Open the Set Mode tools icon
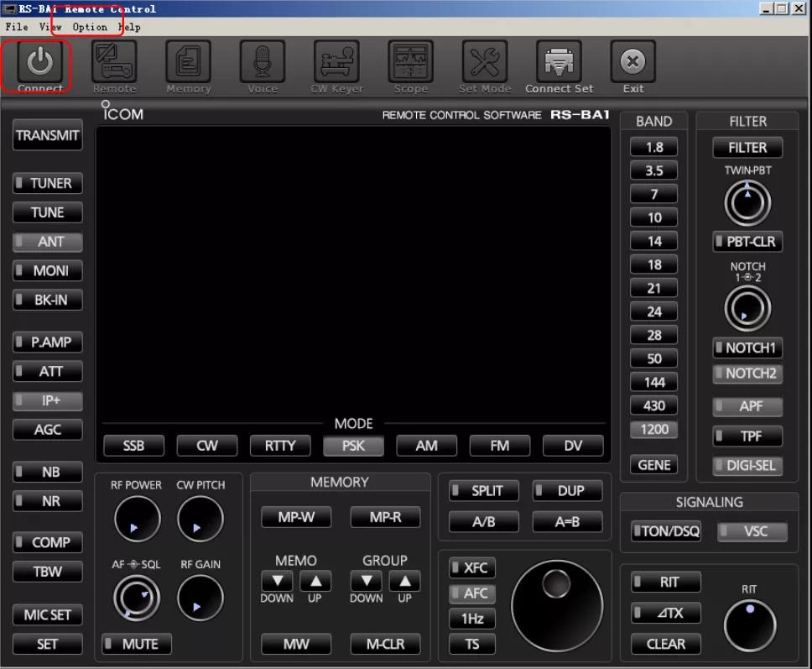The width and height of the screenshot is (812, 669). click(x=485, y=62)
